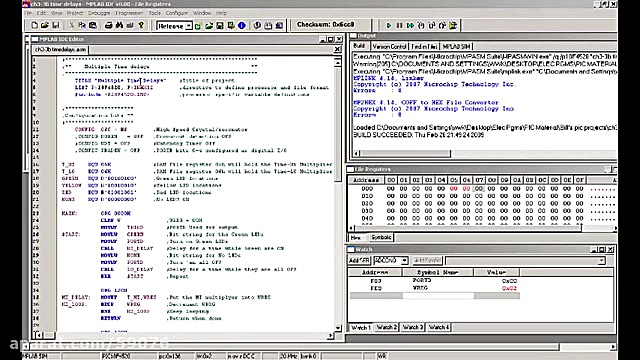The image size is (640, 360).
Task: Click the Reset processor yellow icon
Action: pyautogui.click(x=453, y=25)
